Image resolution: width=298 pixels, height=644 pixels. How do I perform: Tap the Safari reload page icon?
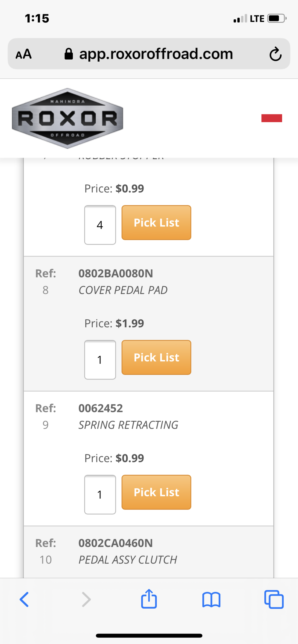point(275,54)
